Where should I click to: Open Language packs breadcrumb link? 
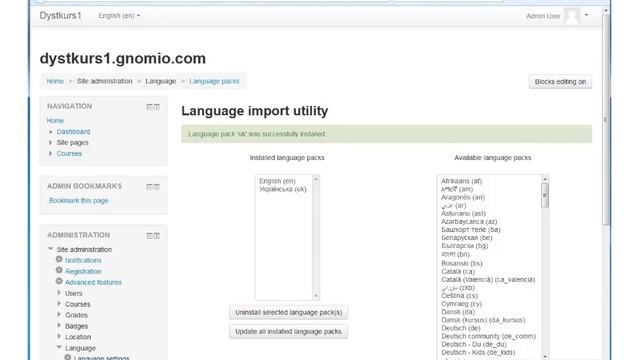(x=214, y=81)
